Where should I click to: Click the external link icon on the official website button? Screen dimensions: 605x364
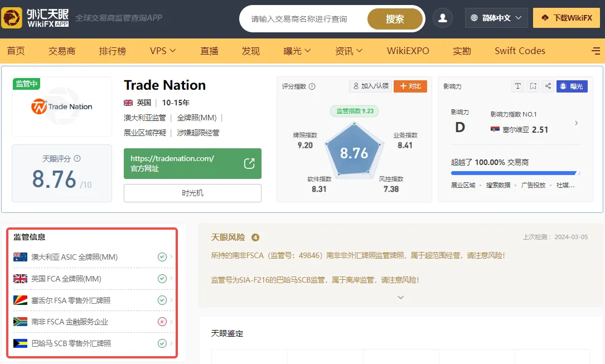tap(249, 163)
